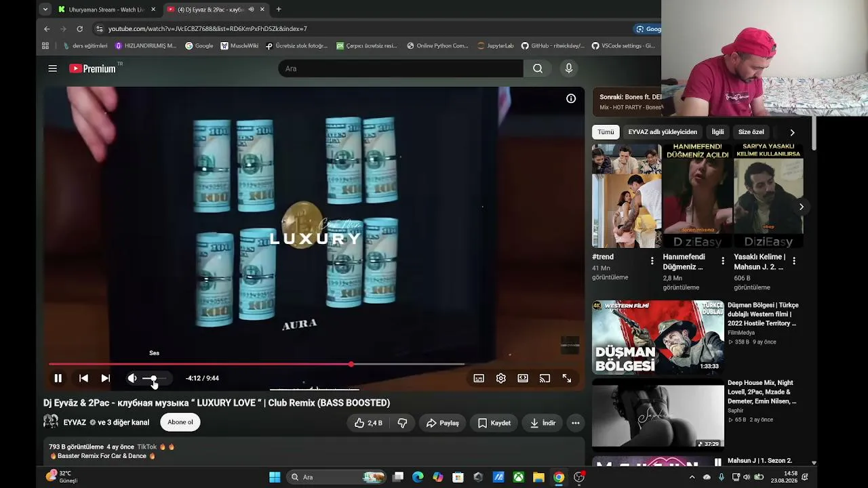The width and height of the screenshot is (868, 488).
Task: Open the EYVAZ channel name link
Action: point(75,422)
